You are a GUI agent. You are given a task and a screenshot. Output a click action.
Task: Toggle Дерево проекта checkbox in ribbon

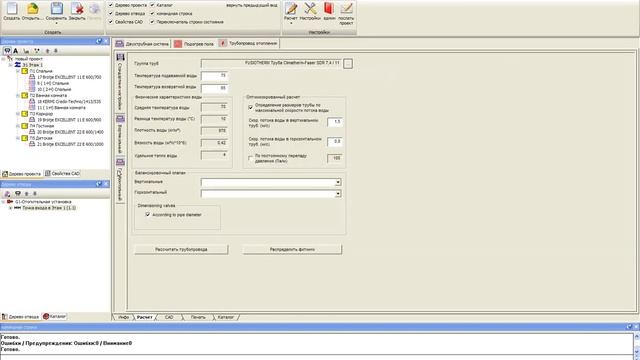click(x=111, y=5)
